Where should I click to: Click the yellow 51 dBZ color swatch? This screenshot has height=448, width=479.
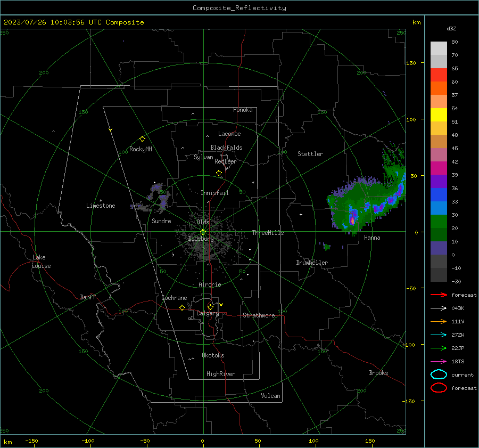pos(439,115)
